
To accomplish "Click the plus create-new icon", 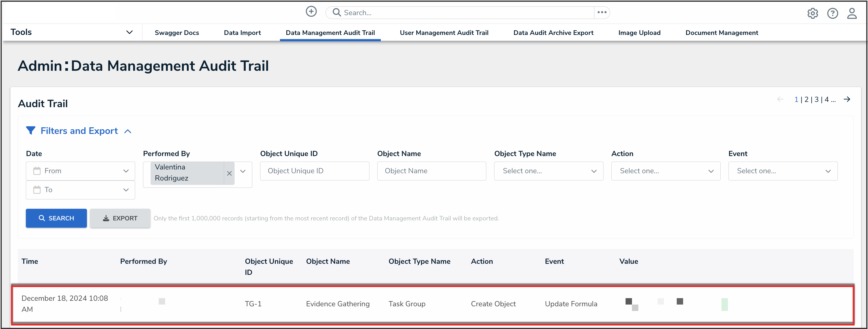I will (x=311, y=11).
